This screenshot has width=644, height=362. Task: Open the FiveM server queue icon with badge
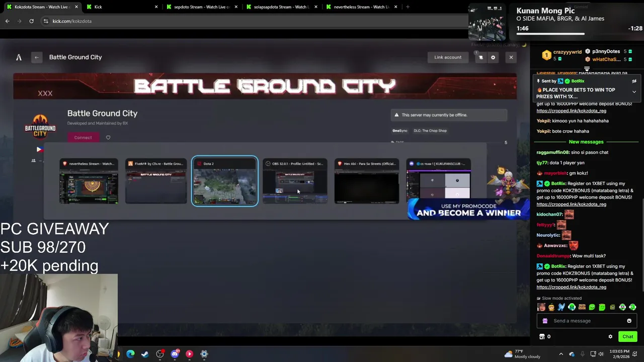click(x=480, y=57)
